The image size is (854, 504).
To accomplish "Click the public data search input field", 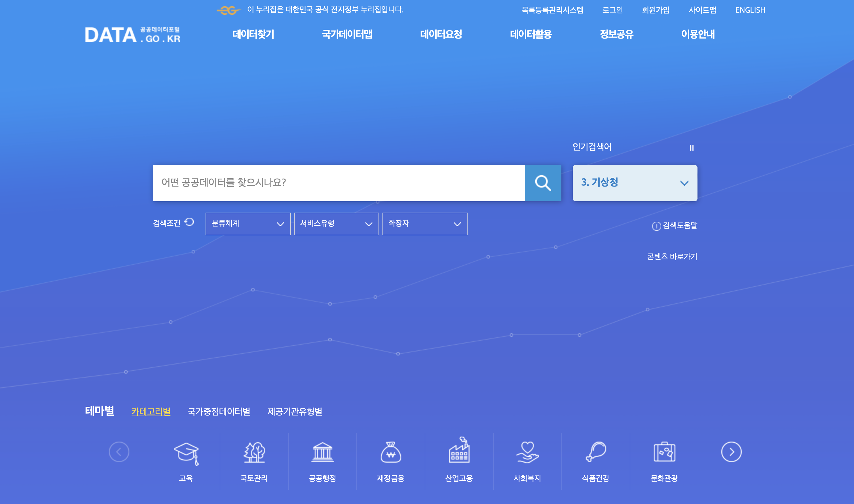I will click(x=339, y=183).
